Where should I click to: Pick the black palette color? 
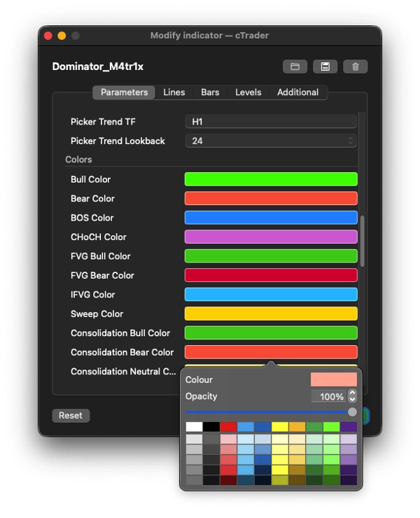(x=211, y=427)
